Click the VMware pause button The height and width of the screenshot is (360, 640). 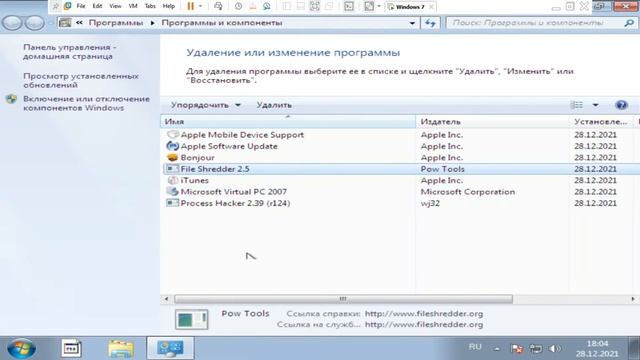(x=191, y=6)
